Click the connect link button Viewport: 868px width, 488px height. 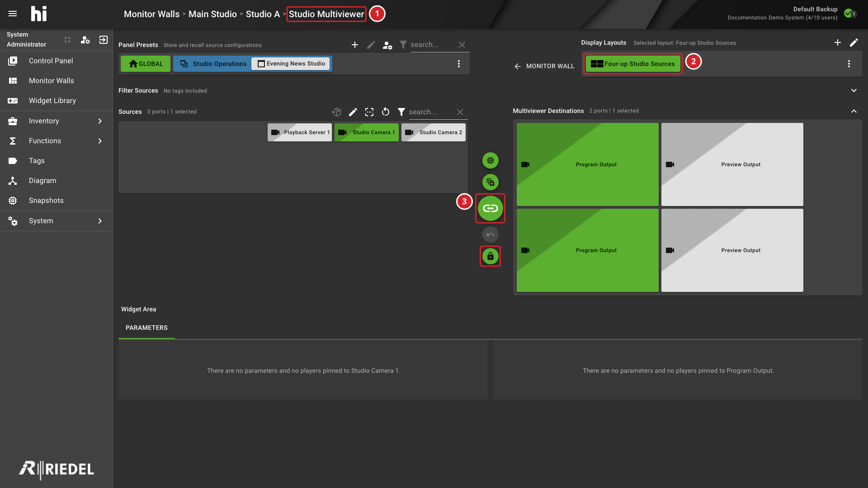[491, 208]
